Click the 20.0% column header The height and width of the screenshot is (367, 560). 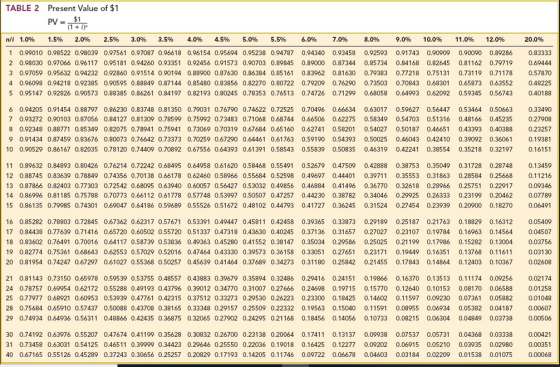[x=534, y=39]
